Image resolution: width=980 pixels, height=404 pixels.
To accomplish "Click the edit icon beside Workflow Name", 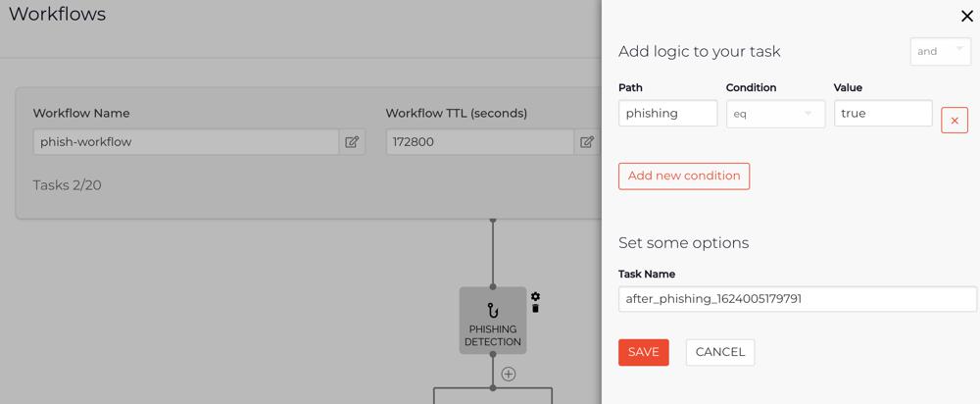I will (352, 142).
